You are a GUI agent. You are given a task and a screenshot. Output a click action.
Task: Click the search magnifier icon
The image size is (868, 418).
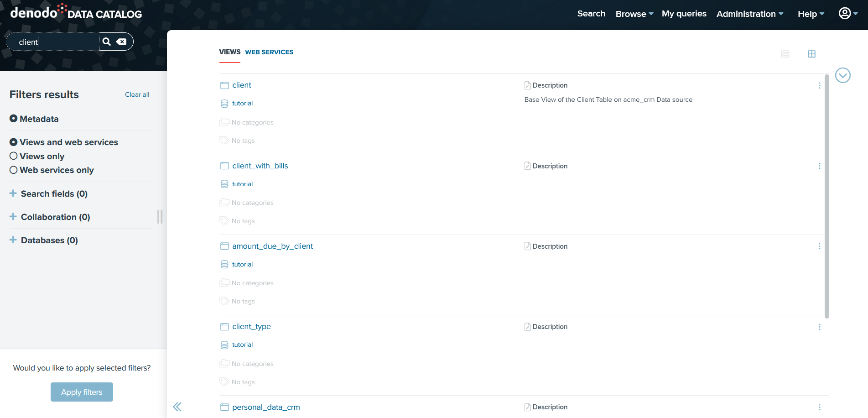(107, 42)
